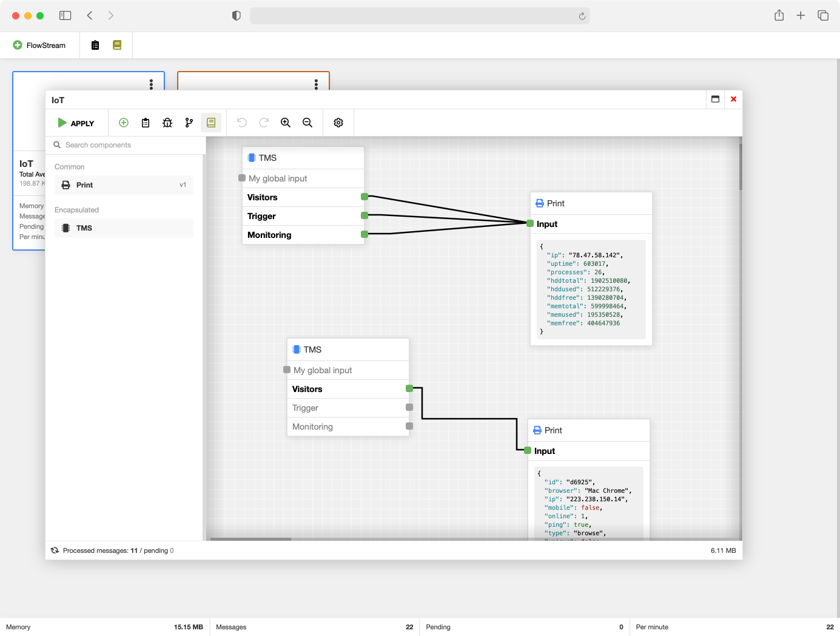
Task: Click the My global input port of the lower TMS
Action: [x=287, y=370]
